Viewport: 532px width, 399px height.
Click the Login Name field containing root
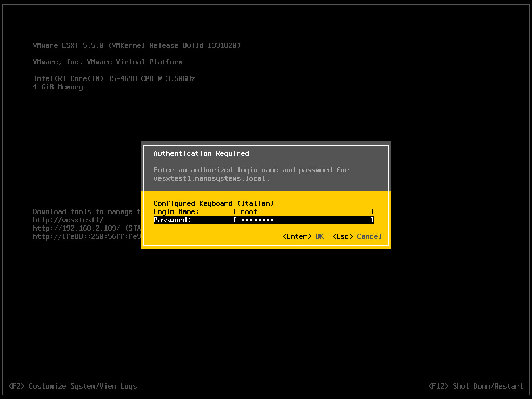303,212
